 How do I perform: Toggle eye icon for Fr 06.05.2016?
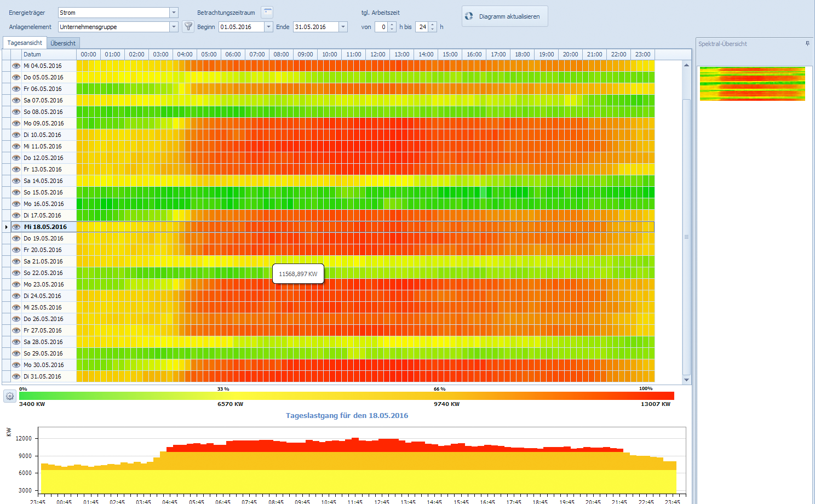[16, 89]
